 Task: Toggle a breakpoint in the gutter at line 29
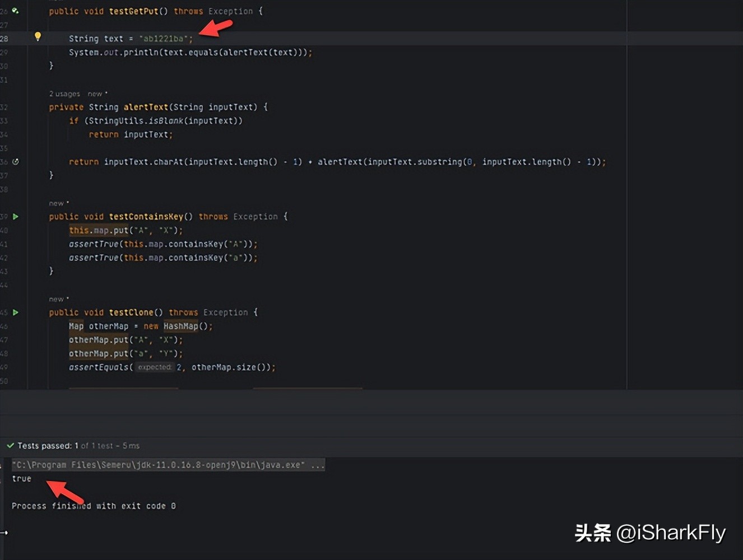pyautogui.click(x=28, y=52)
